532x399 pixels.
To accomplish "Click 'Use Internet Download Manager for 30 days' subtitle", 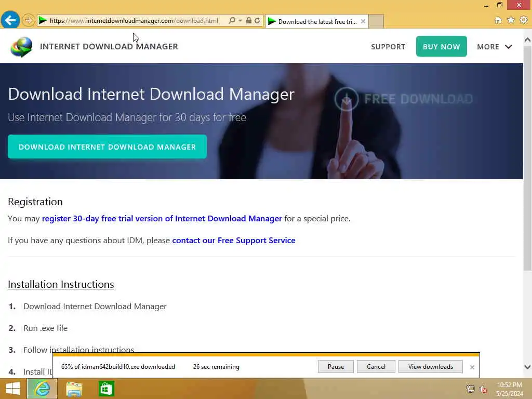I will click(127, 117).
